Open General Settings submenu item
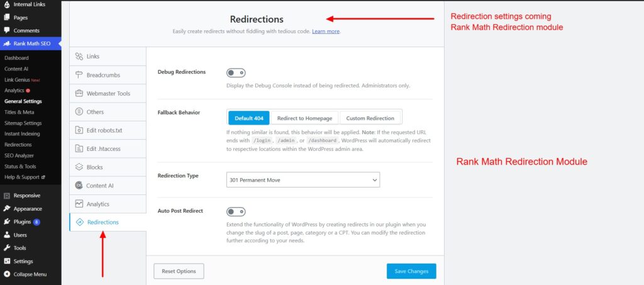The image size is (644, 285). tap(23, 101)
